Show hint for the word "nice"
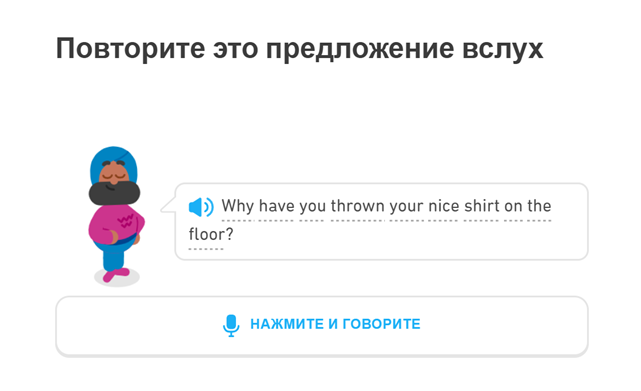 click(x=443, y=206)
